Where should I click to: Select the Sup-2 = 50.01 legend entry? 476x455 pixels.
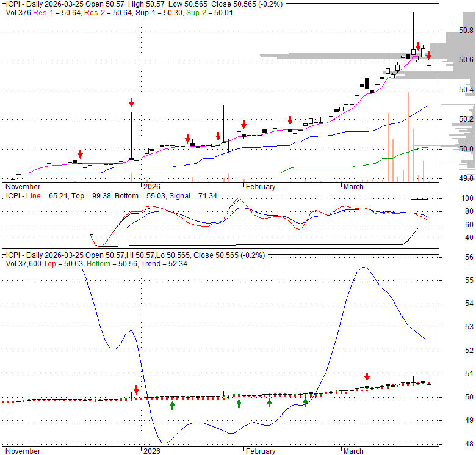[209, 13]
